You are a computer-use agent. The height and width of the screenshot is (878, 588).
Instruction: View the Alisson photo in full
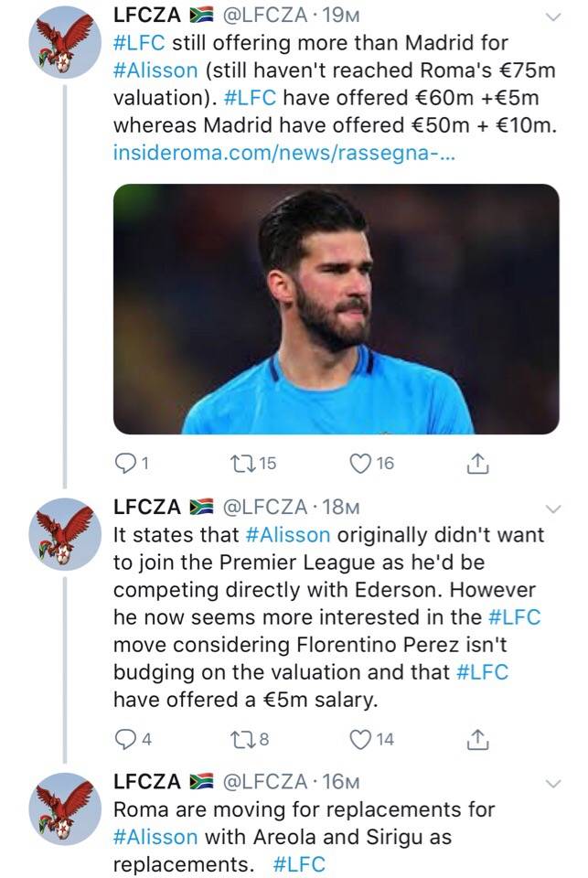(x=336, y=309)
